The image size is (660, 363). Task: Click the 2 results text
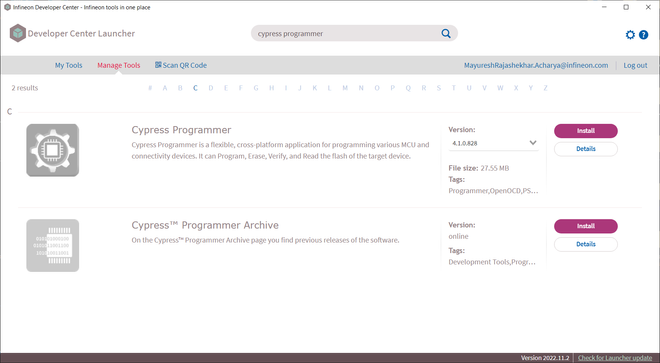(x=25, y=88)
